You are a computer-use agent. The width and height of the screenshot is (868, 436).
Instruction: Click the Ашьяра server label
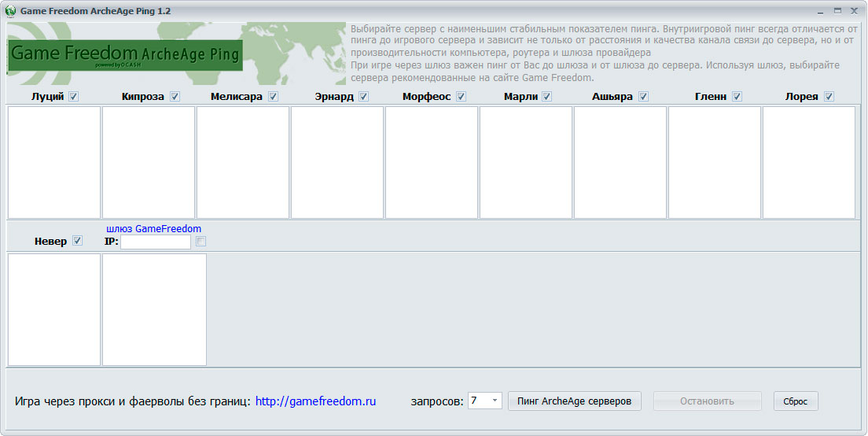click(612, 96)
